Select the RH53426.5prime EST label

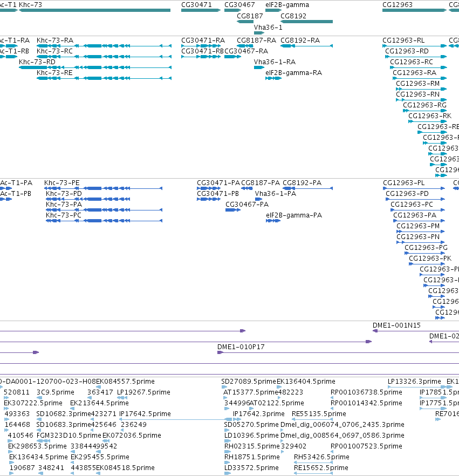pyautogui.click(x=321, y=457)
